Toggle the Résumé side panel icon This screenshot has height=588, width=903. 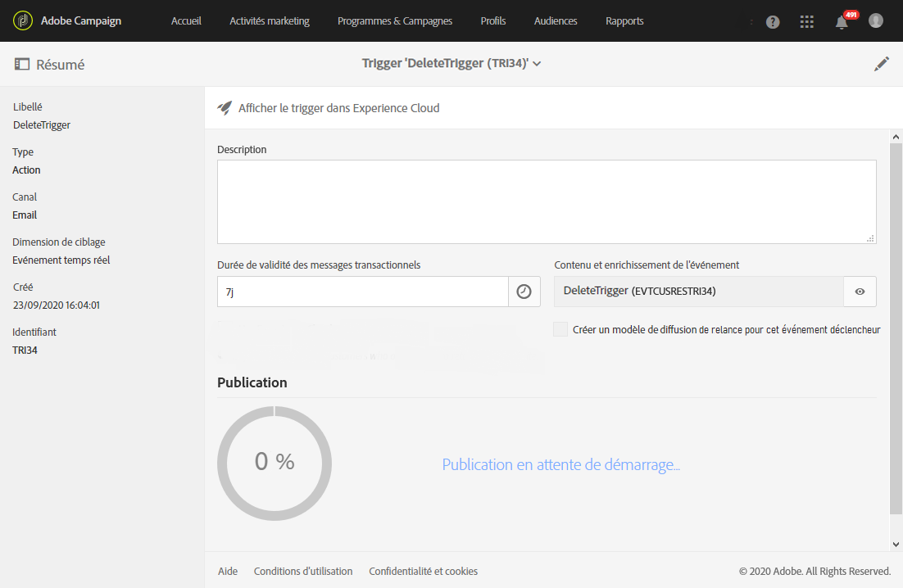pyautogui.click(x=22, y=65)
